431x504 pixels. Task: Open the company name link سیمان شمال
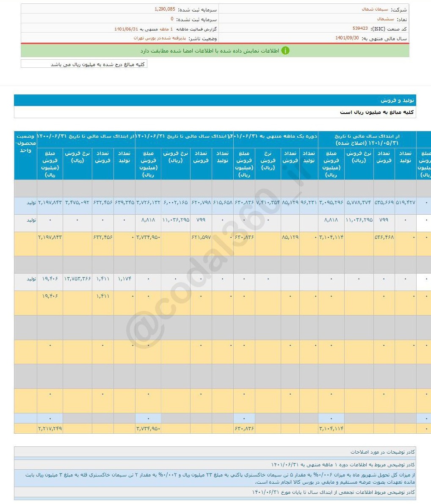click(371, 9)
